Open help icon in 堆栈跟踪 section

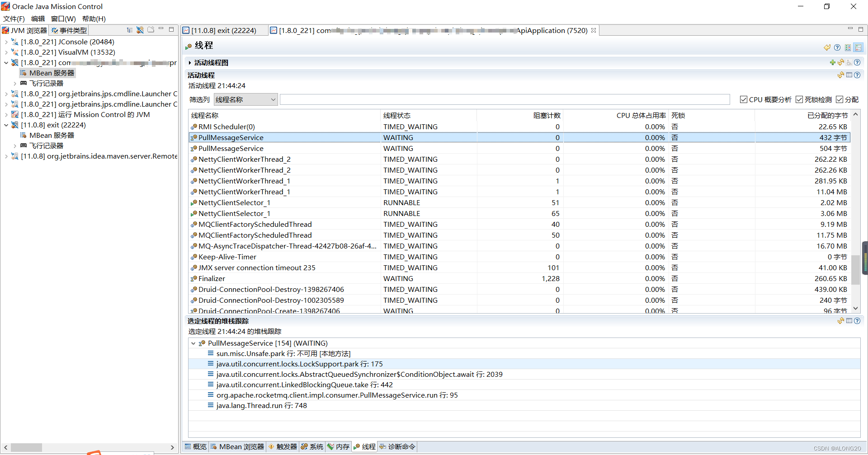point(857,321)
